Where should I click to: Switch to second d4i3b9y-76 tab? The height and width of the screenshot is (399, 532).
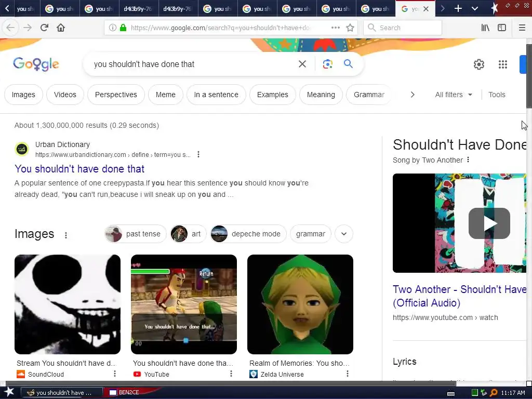pyautogui.click(x=178, y=8)
